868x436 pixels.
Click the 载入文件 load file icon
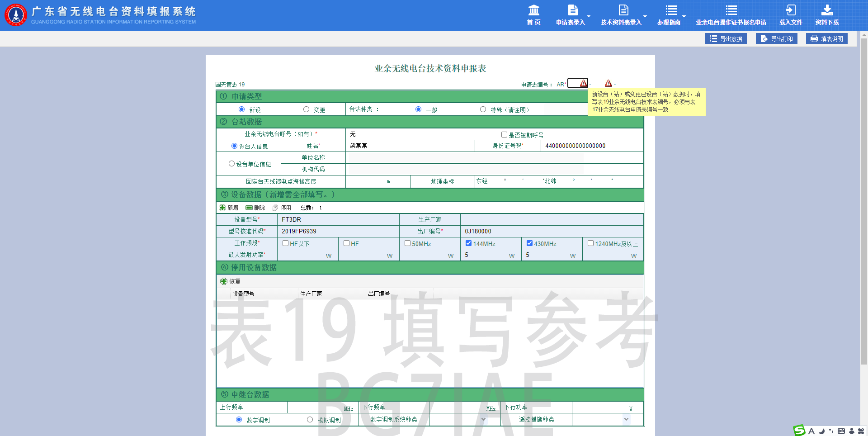[790, 10]
